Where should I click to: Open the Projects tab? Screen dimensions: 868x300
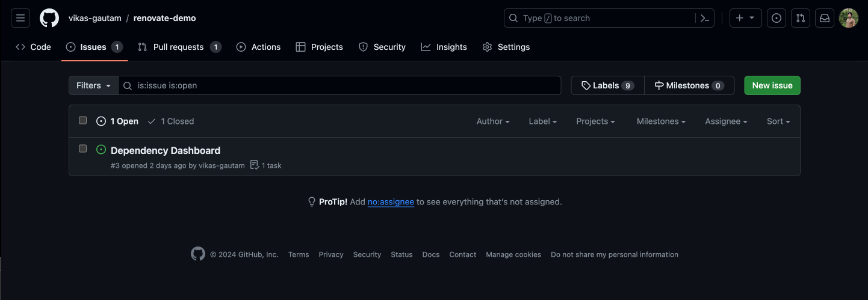click(320, 47)
